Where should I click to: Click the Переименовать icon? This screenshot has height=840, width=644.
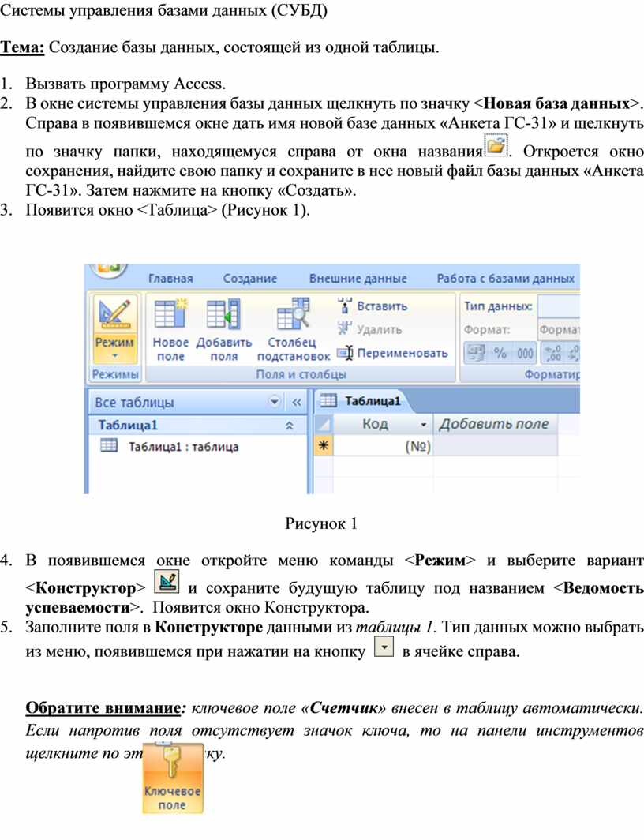pyautogui.click(x=345, y=353)
